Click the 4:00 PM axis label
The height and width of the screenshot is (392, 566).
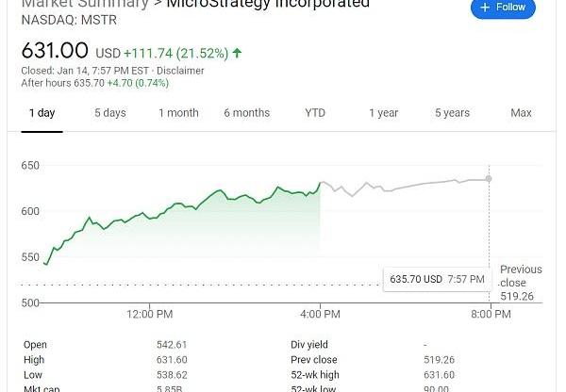click(321, 314)
